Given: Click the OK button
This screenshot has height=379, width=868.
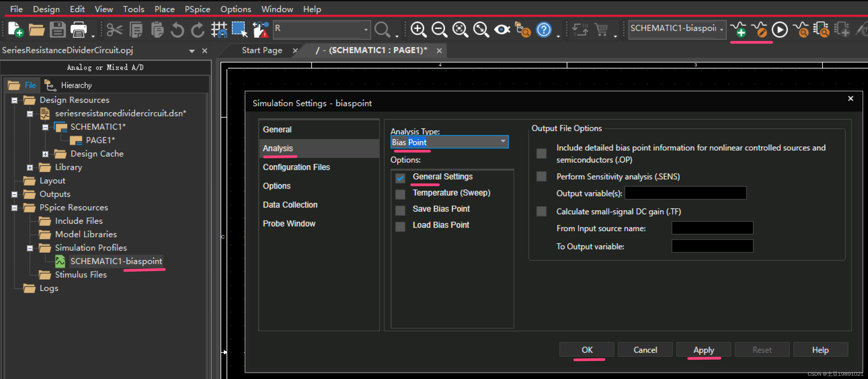Looking at the screenshot, I should coord(587,350).
